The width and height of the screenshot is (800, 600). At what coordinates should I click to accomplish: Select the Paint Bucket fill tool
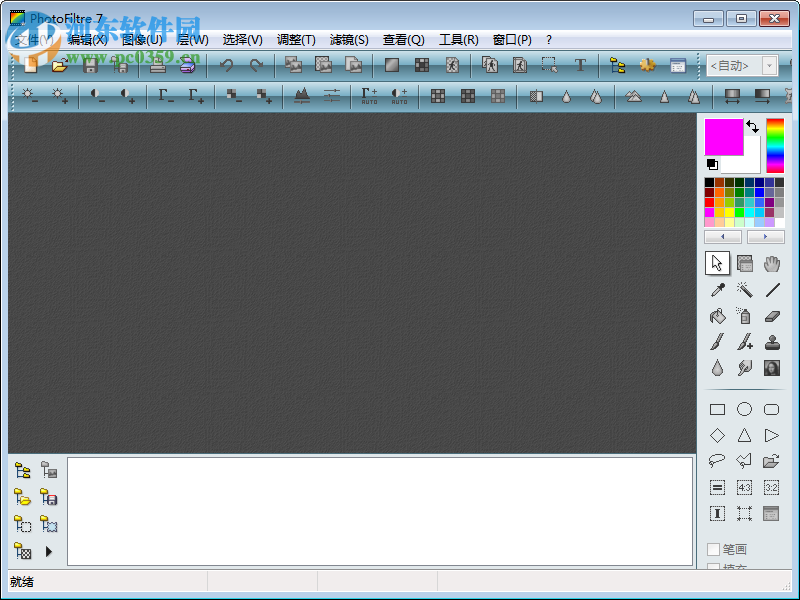(717, 316)
